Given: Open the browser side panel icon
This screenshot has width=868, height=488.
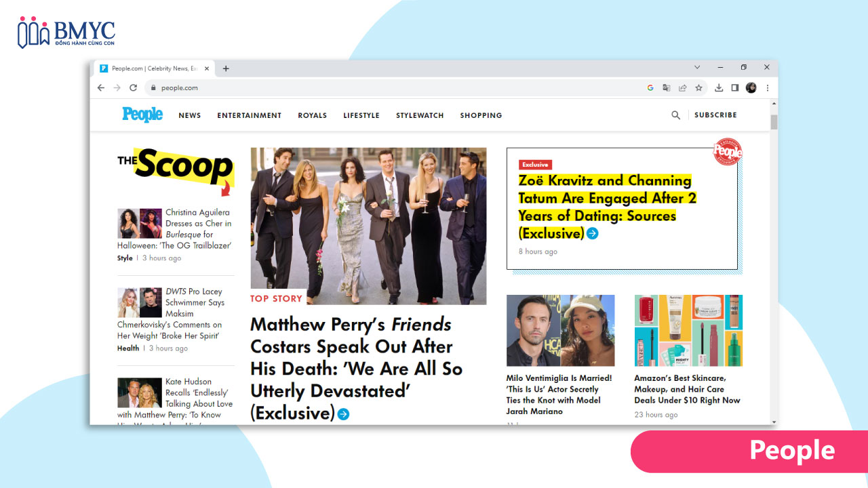Looking at the screenshot, I should click(x=734, y=87).
